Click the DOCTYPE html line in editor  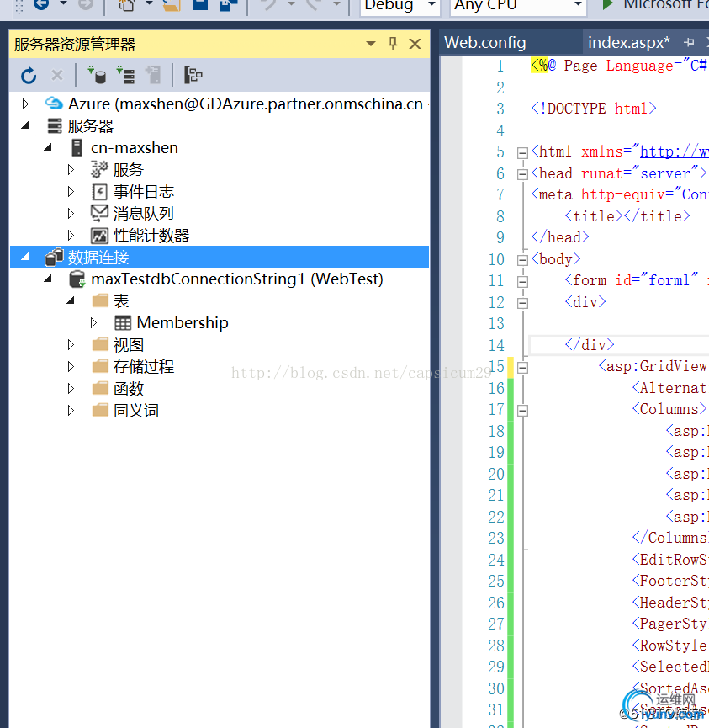[594, 109]
